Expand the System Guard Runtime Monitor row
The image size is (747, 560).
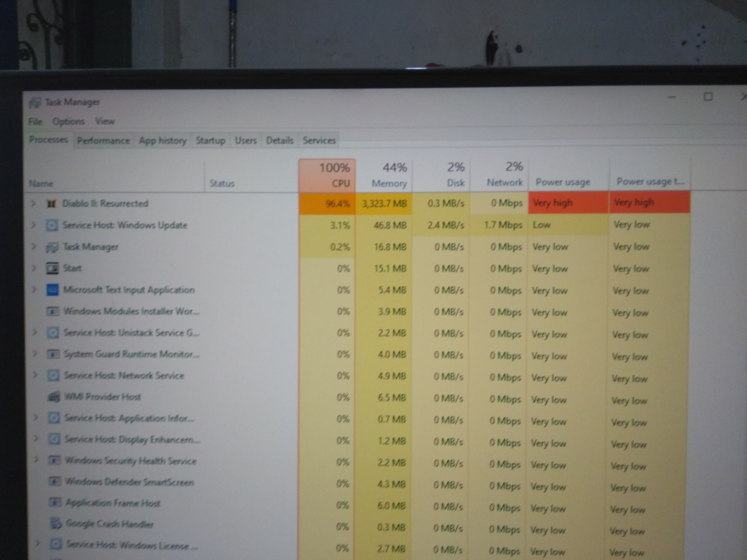click(x=34, y=354)
